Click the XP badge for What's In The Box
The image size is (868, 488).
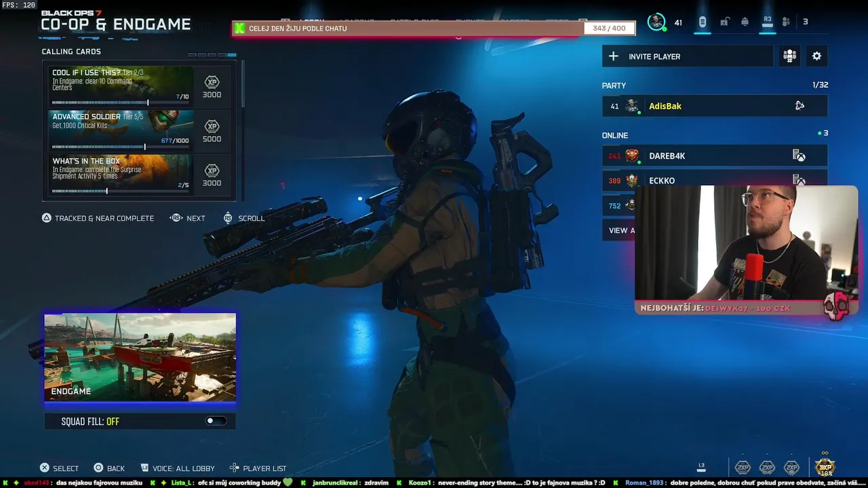coord(212,170)
